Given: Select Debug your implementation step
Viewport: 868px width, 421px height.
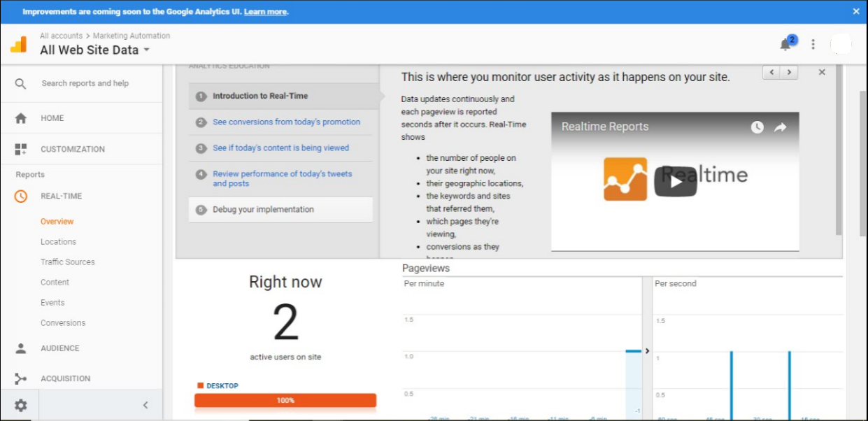Looking at the screenshot, I should (280, 210).
